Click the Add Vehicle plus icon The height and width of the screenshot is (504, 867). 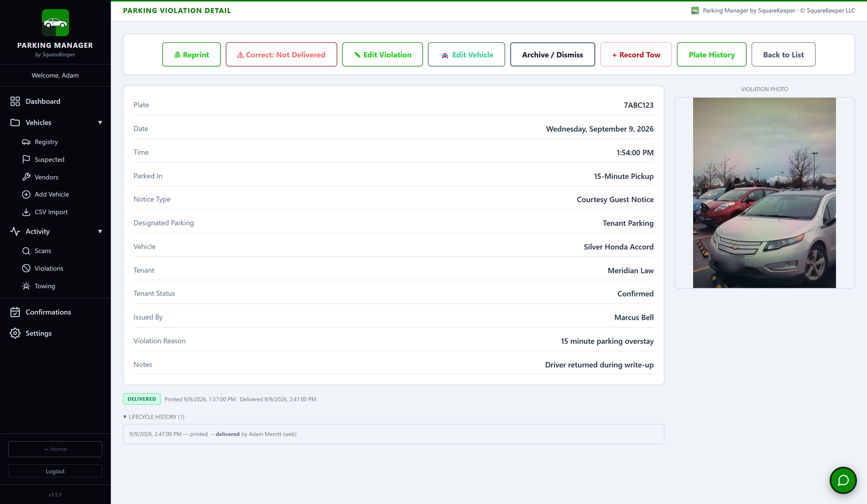point(26,195)
